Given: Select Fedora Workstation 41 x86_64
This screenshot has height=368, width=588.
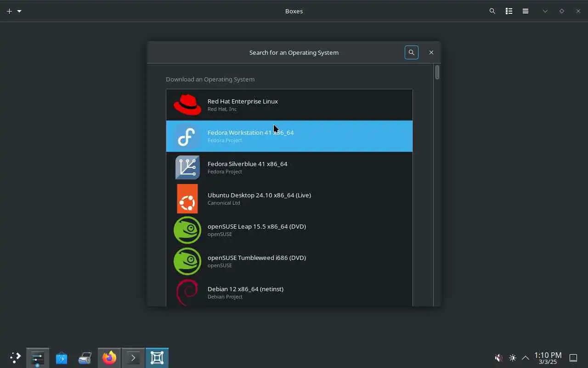Looking at the screenshot, I should pyautogui.click(x=289, y=136).
